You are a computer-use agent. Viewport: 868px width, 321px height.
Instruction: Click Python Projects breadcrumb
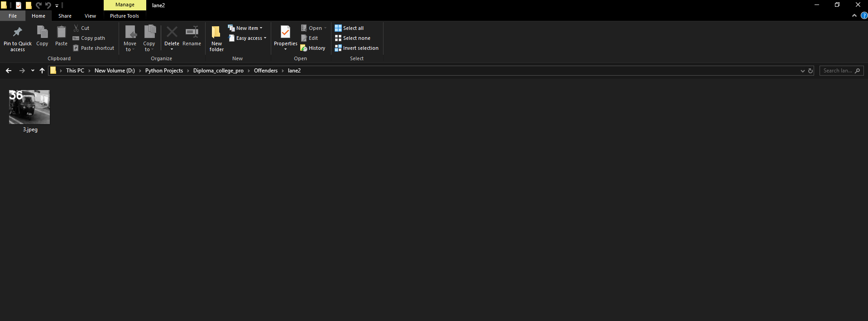(164, 71)
